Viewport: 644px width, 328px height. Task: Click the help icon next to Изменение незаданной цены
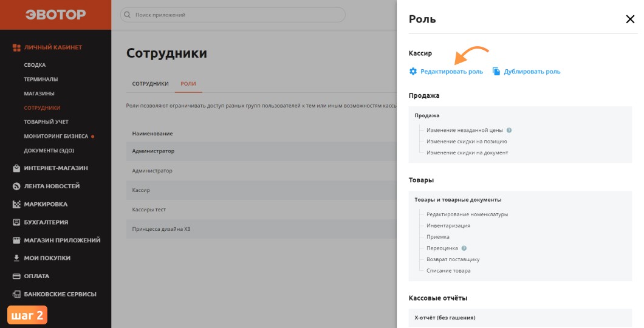(x=509, y=130)
